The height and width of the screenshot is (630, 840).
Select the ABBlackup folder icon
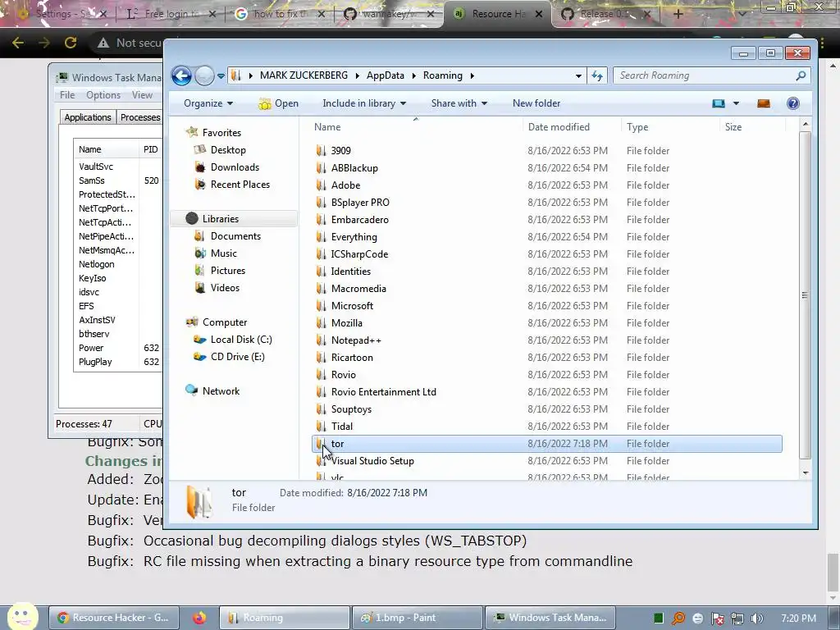tap(321, 167)
